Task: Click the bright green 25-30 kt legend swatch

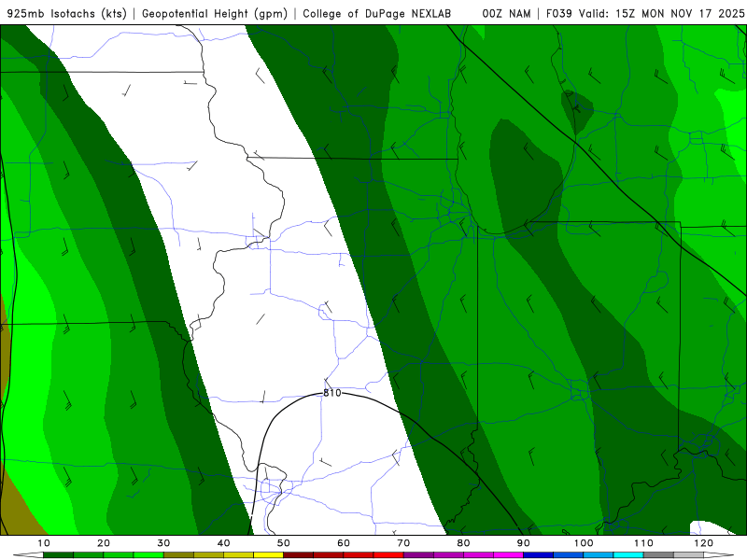Action: pos(148,555)
